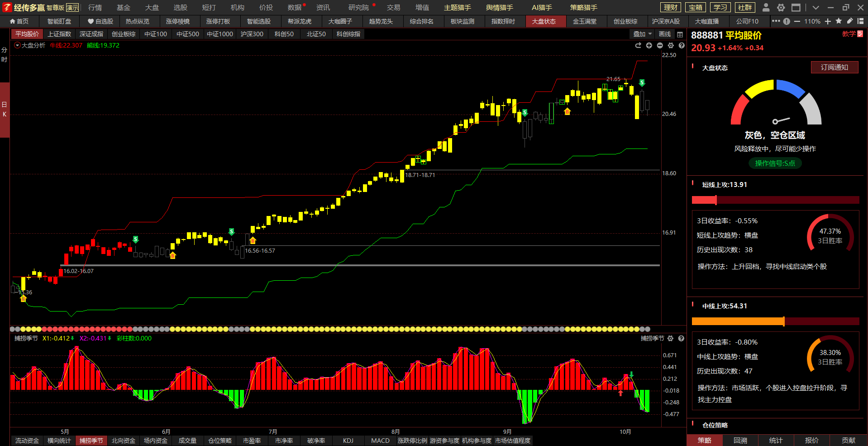Click the chart refresh arrow icon
868x446 pixels.
(638, 45)
